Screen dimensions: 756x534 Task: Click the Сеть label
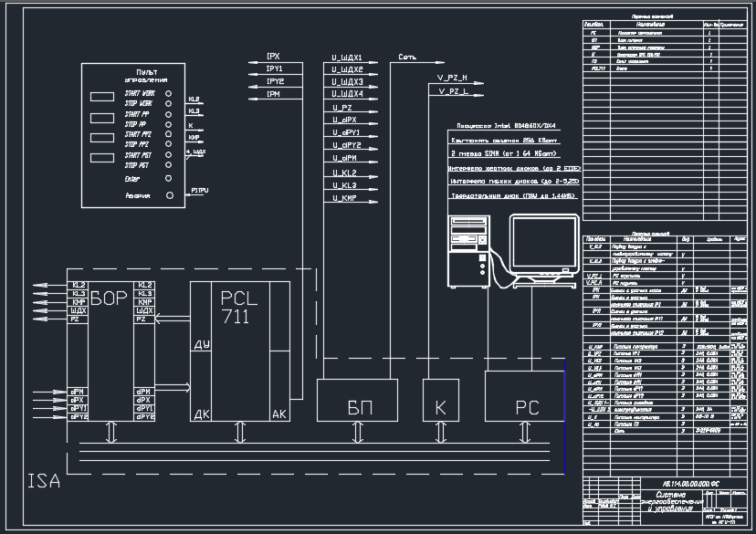tap(407, 57)
